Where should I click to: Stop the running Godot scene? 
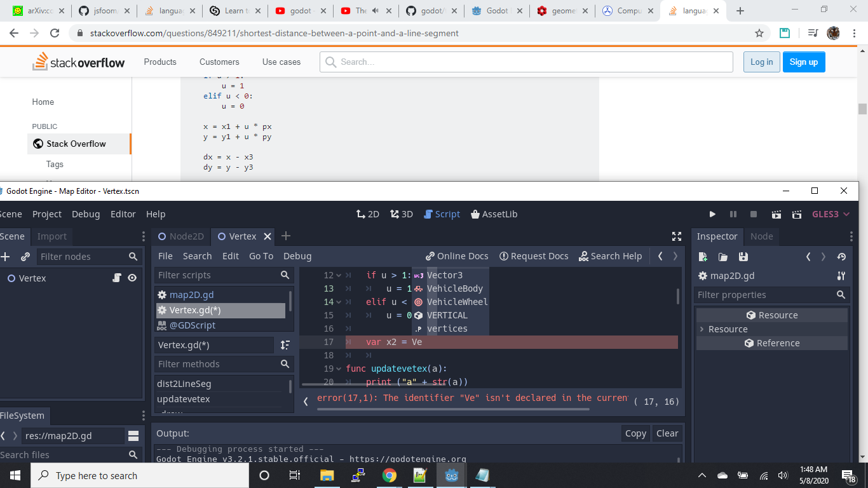coord(754,214)
